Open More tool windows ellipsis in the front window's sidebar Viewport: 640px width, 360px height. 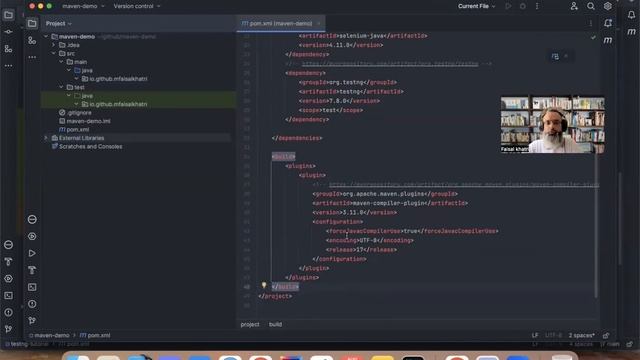pyautogui.click(x=32, y=57)
